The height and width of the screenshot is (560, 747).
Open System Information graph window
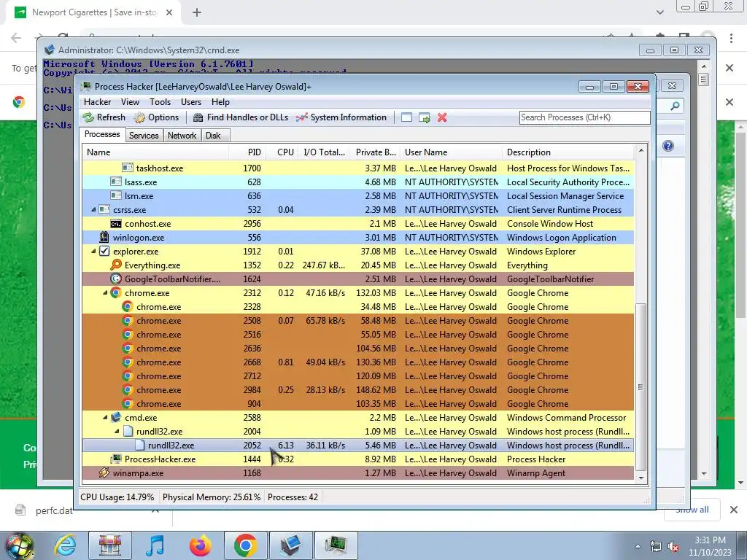341,117
